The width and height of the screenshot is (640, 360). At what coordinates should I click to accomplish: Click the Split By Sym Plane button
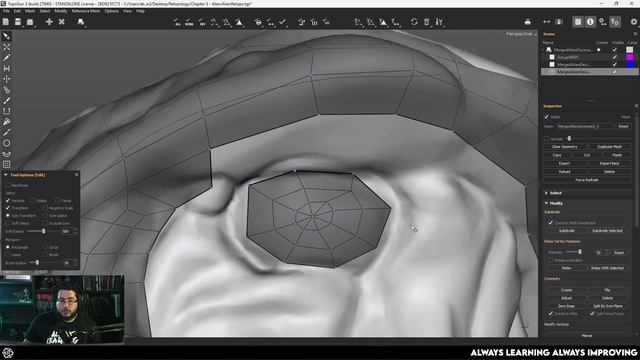(607, 306)
